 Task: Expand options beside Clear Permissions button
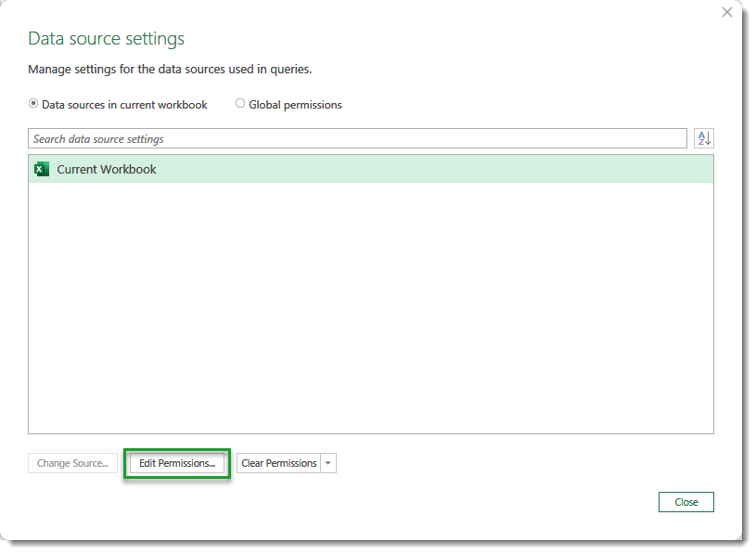pos(327,462)
